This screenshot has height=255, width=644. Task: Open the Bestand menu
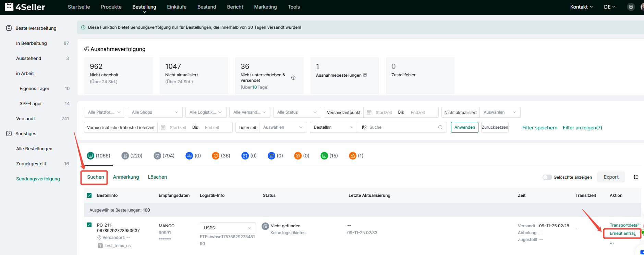tap(207, 7)
